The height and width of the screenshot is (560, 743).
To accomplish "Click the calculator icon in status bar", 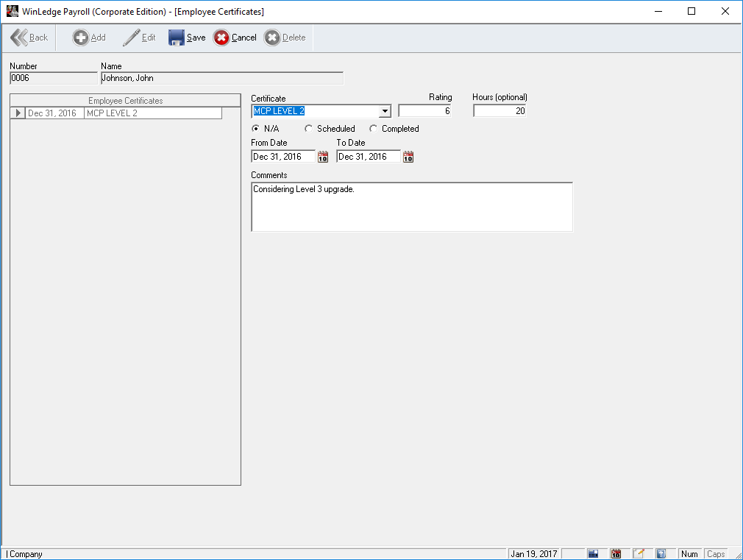I will 593,553.
